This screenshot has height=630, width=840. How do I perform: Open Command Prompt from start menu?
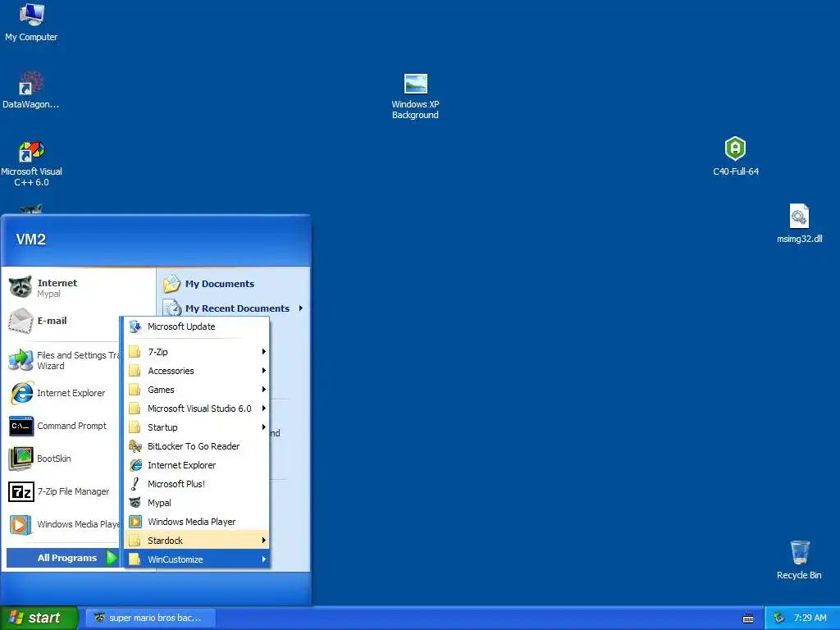(x=64, y=426)
